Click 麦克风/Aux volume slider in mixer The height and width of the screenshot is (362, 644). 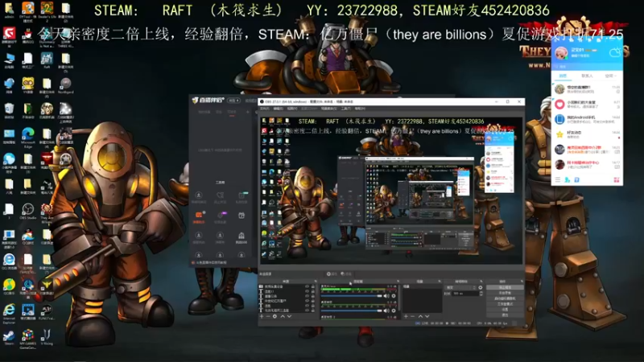coord(352,296)
